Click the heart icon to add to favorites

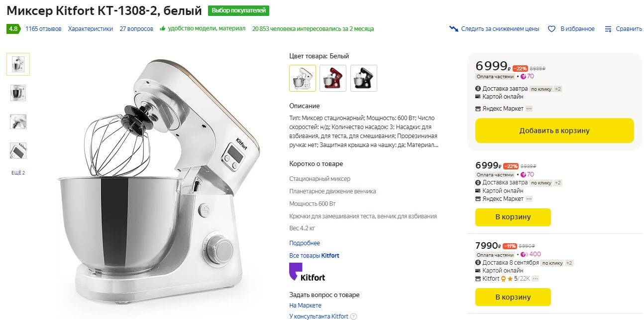551,29
